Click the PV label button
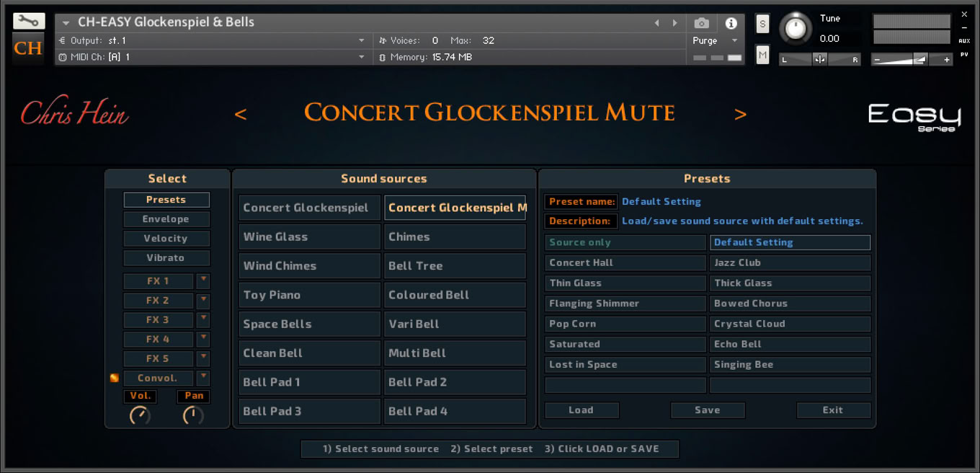Image resolution: width=980 pixels, height=473 pixels. (x=964, y=54)
